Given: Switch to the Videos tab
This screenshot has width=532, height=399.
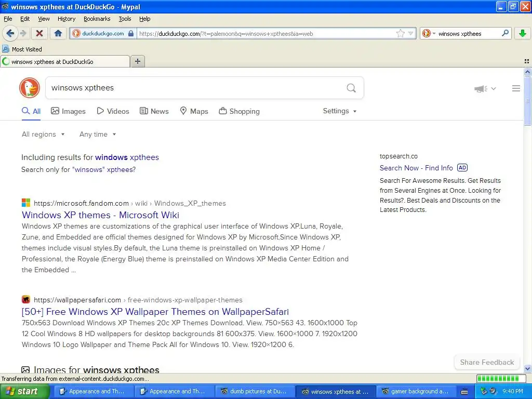Looking at the screenshot, I should (x=113, y=111).
